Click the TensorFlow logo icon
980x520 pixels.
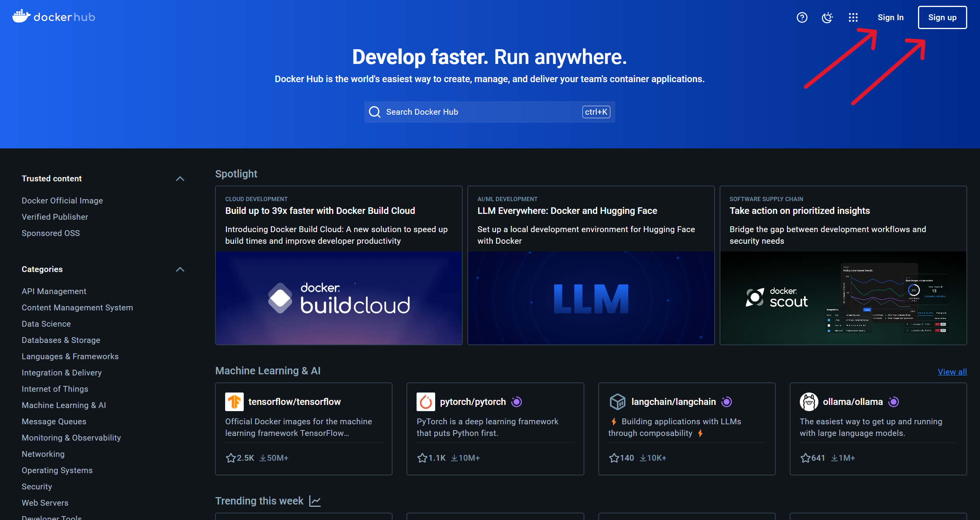pos(234,402)
